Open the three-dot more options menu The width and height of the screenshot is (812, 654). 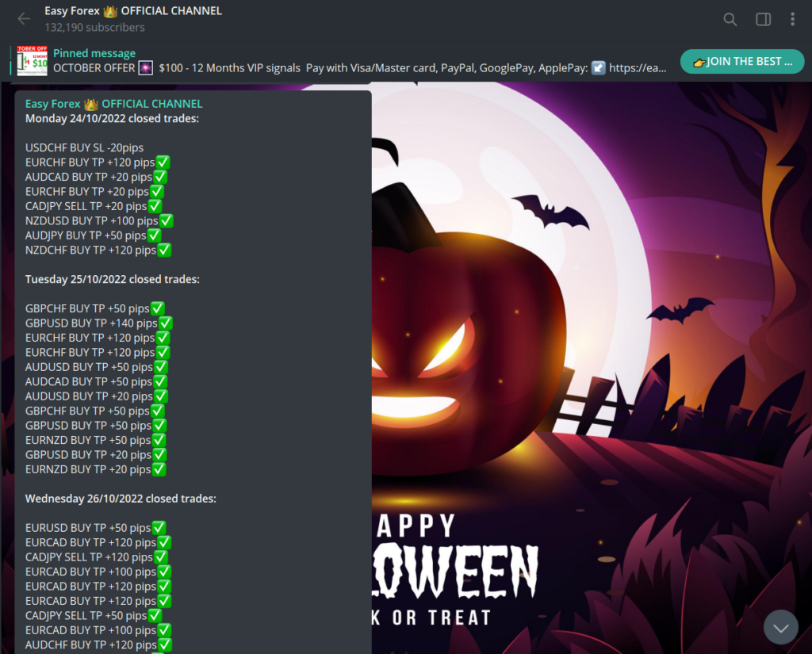pos(792,19)
